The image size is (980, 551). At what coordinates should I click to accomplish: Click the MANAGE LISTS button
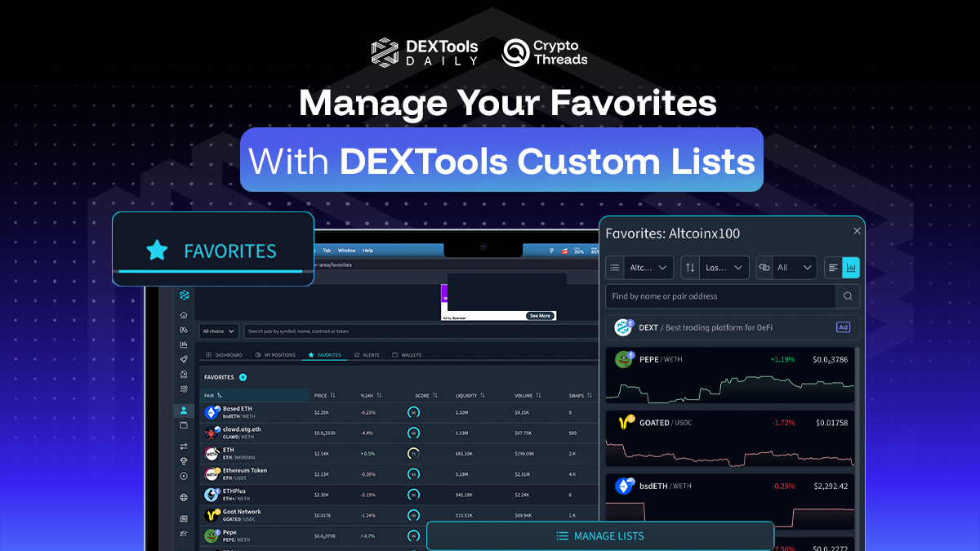600,536
